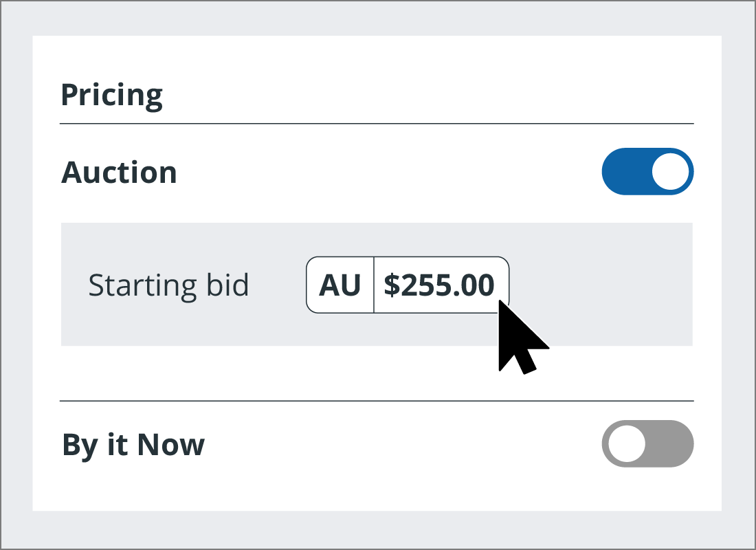The width and height of the screenshot is (756, 550).
Task: Click the Auction label text
Action: 120,172
